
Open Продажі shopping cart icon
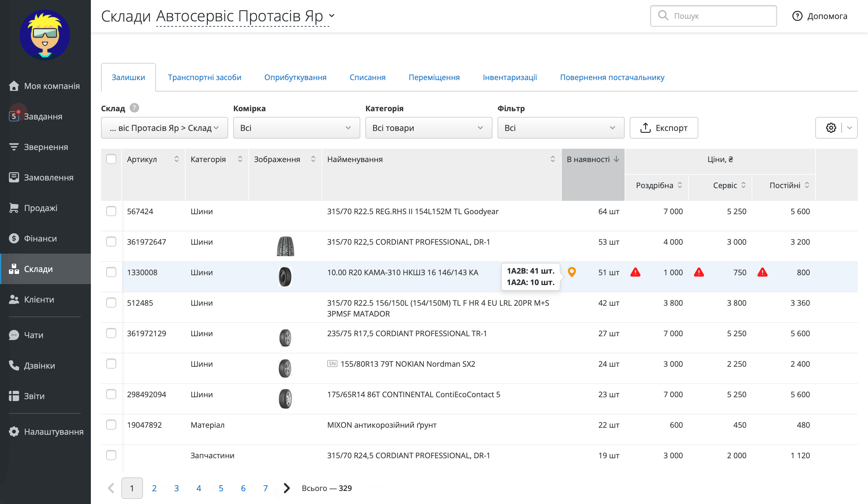[14, 208]
